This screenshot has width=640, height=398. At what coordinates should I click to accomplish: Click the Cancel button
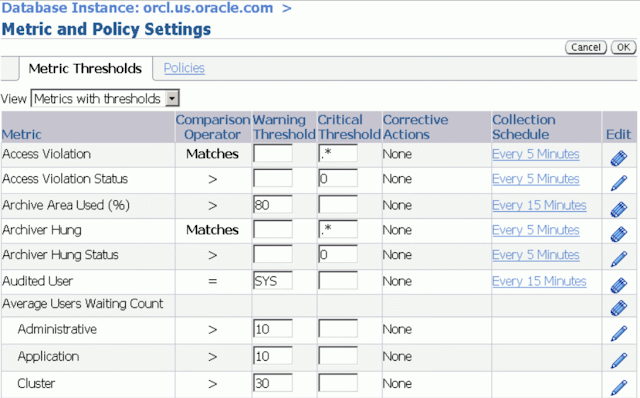click(x=586, y=47)
